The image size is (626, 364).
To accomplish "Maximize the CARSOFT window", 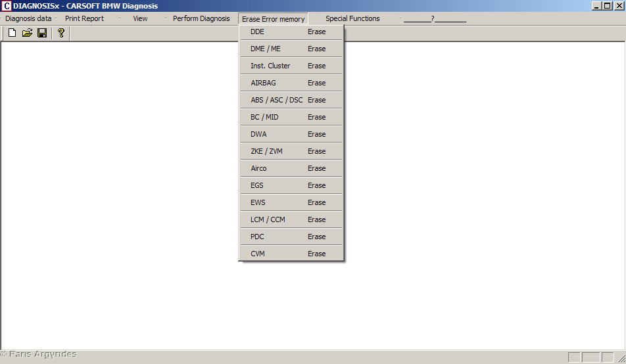I will (607, 6).
